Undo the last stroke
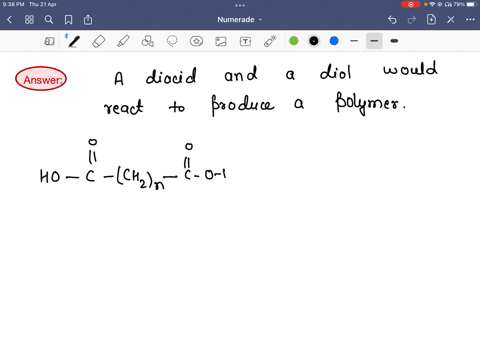This screenshot has width=480, height=360. (392, 20)
